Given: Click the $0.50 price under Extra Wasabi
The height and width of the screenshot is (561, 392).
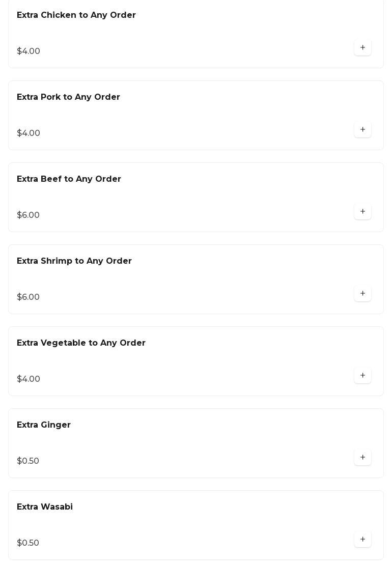Looking at the screenshot, I should 28,543.
